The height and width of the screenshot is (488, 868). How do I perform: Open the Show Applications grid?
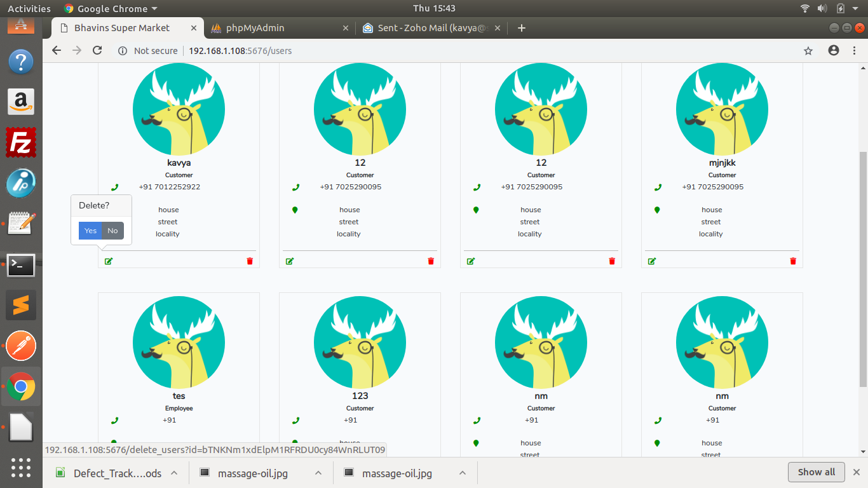pos(21,468)
